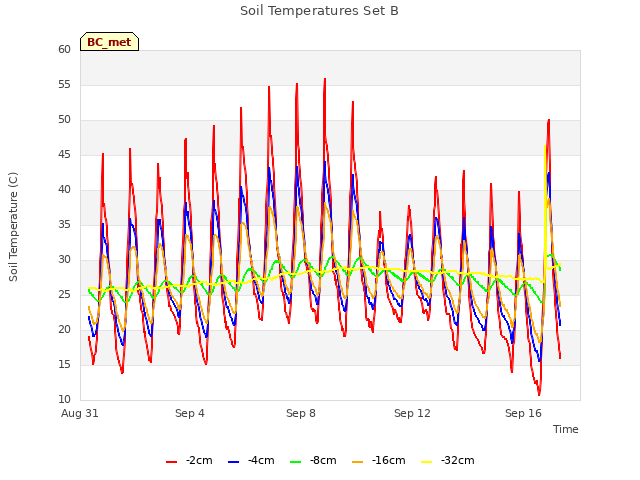640x480 pixels.
Task: Click the yellow -32cm spike near Sep 16
Action: 545,146
